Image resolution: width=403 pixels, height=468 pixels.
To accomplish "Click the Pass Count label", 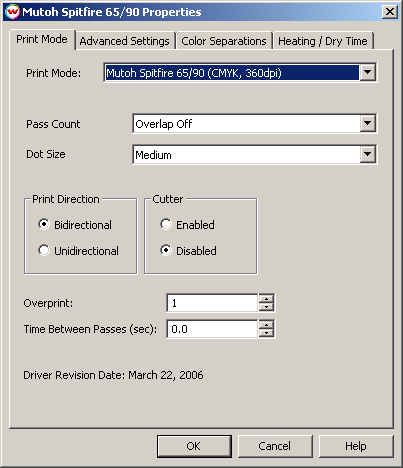I will (x=53, y=124).
